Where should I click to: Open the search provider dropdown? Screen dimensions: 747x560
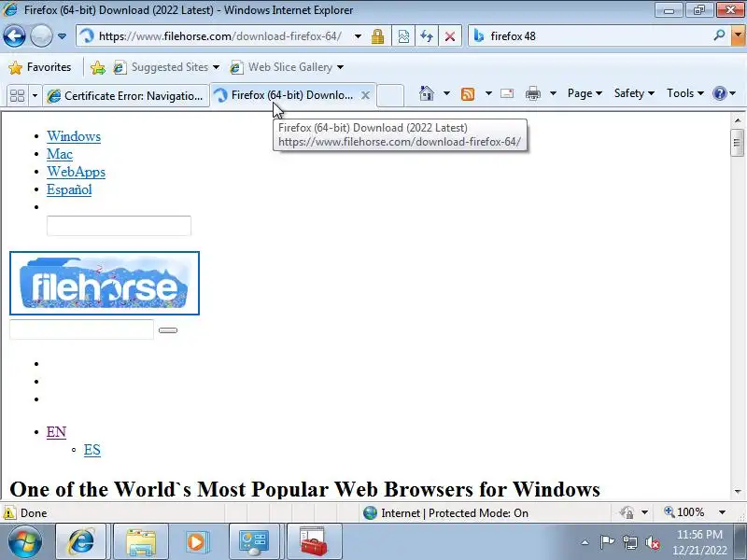pos(738,35)
